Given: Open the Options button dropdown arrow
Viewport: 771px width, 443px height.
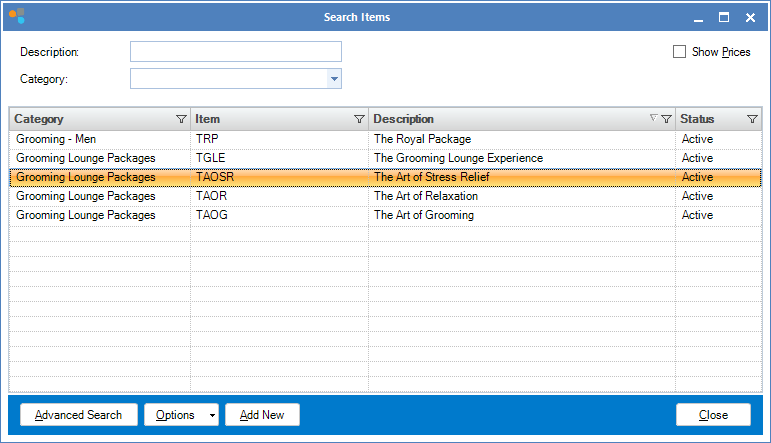Looking at the screenshot, I should 212,415.
